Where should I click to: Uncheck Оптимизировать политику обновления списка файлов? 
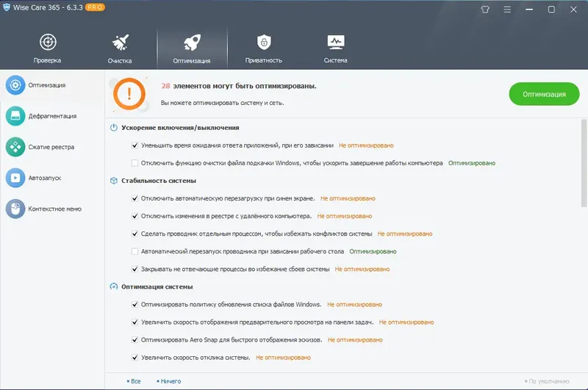pos(135,305)
